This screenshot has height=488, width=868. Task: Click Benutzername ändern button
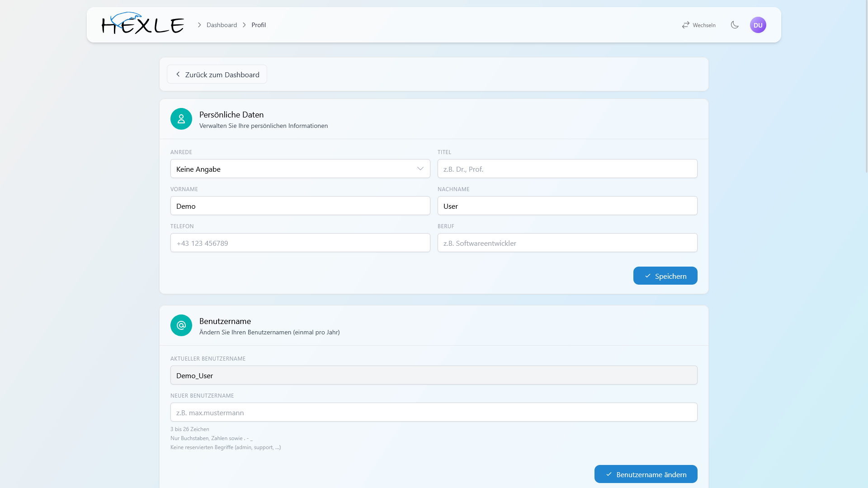click(x=646, y=474)
